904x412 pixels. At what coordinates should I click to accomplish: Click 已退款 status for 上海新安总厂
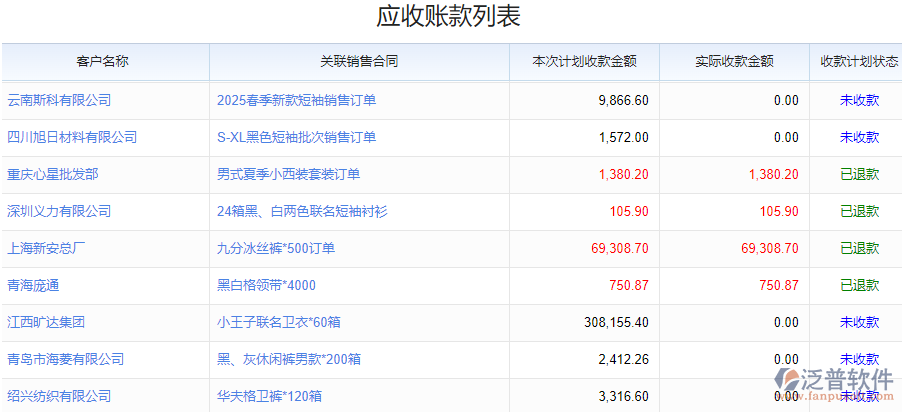pyautogui.click(x=859, y=248)
